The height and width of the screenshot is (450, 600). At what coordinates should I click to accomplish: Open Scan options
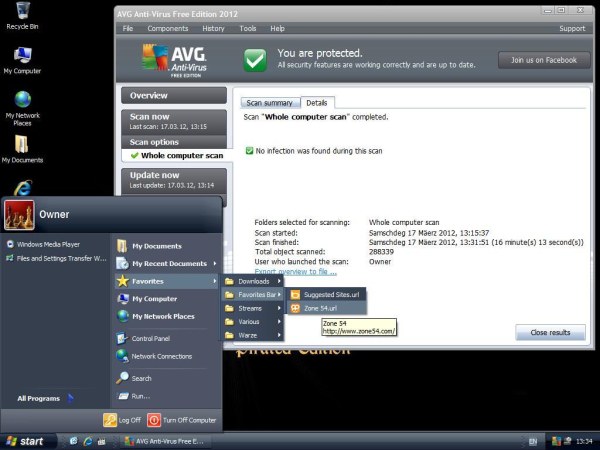pyautogui.click(x=174, y=142)
